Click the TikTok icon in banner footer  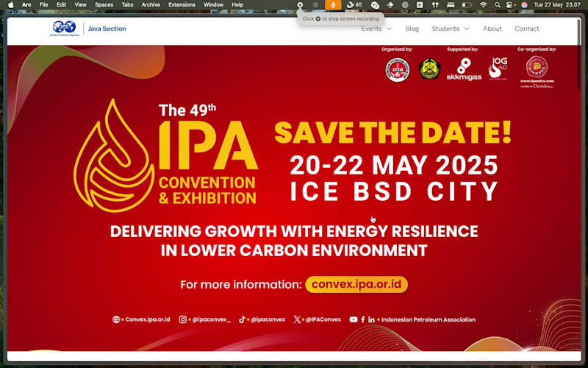(x=242, y=319)
